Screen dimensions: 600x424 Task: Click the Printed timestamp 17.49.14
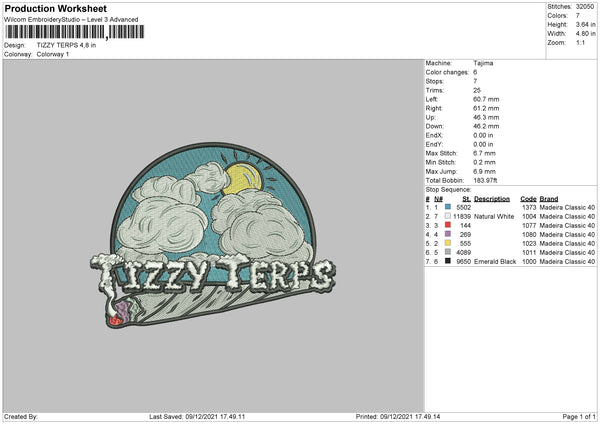pyautogui.click(x=427, y=416)
